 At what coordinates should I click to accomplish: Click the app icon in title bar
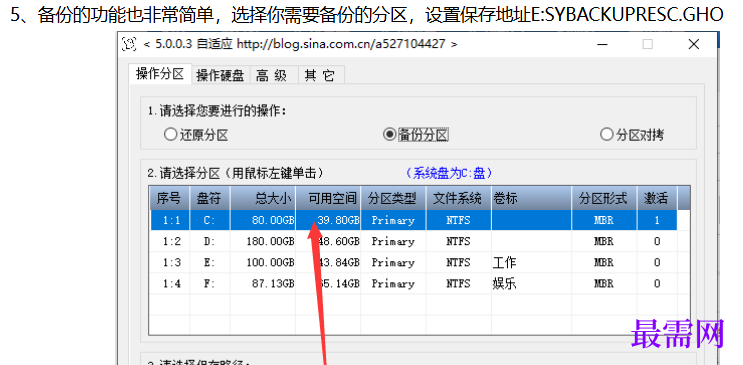(129, 44)
